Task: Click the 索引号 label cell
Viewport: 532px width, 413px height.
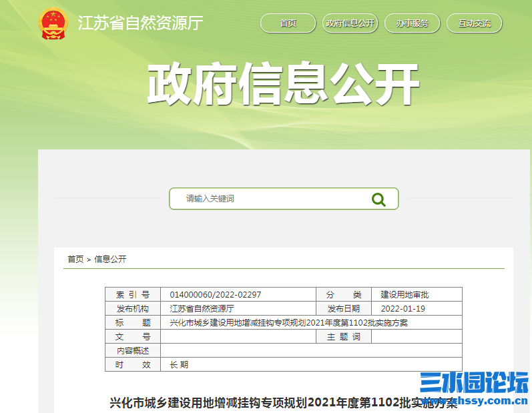Action: click(133, 295)
